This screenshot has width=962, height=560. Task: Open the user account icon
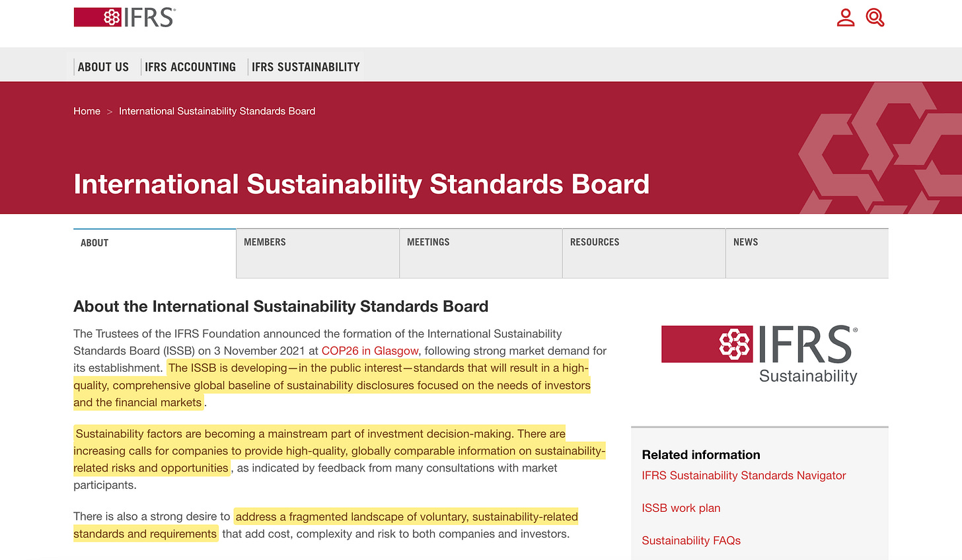(846, 17)
